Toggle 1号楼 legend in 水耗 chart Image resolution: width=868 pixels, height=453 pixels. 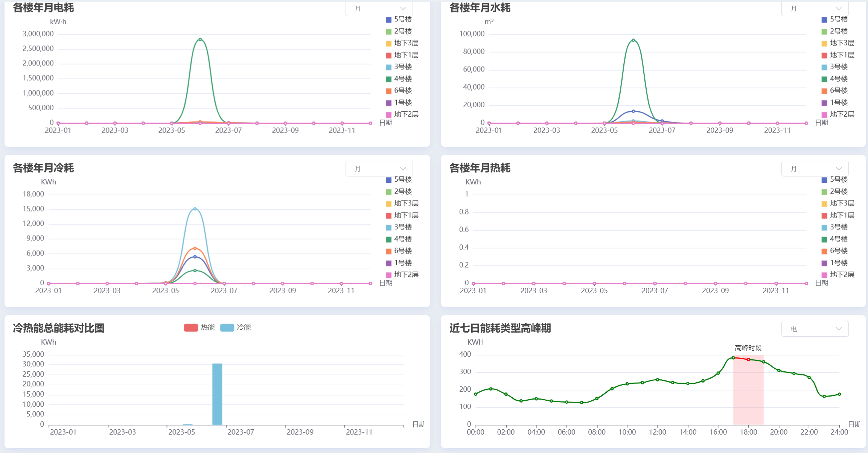(834, 103)
